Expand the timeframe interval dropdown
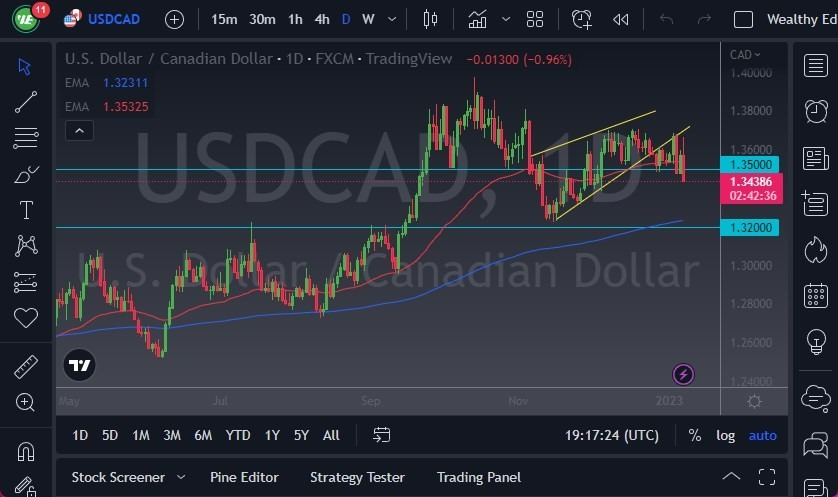Image resolution: width=838 pixels, height=497 pixels. point(392,20)
